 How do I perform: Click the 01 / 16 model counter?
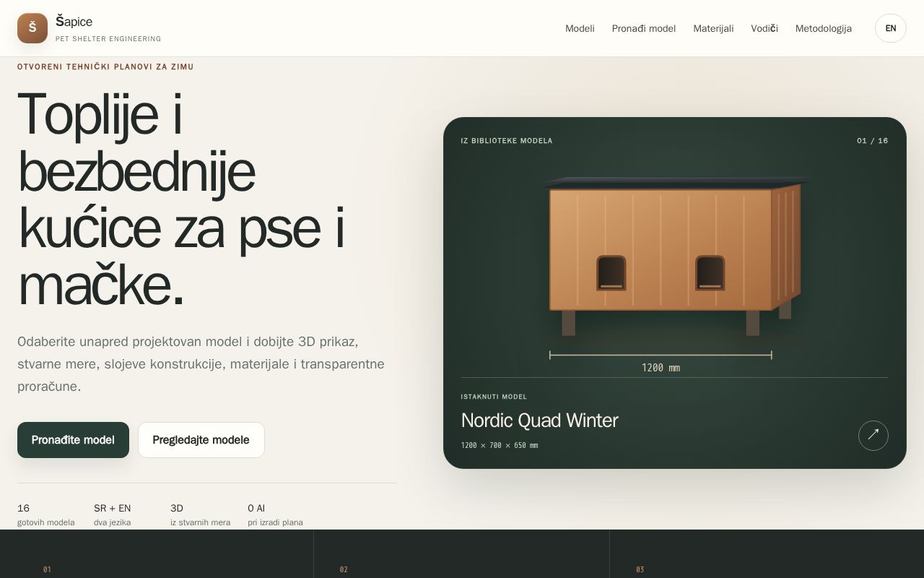pyautogui.click(x=873, y=141)
